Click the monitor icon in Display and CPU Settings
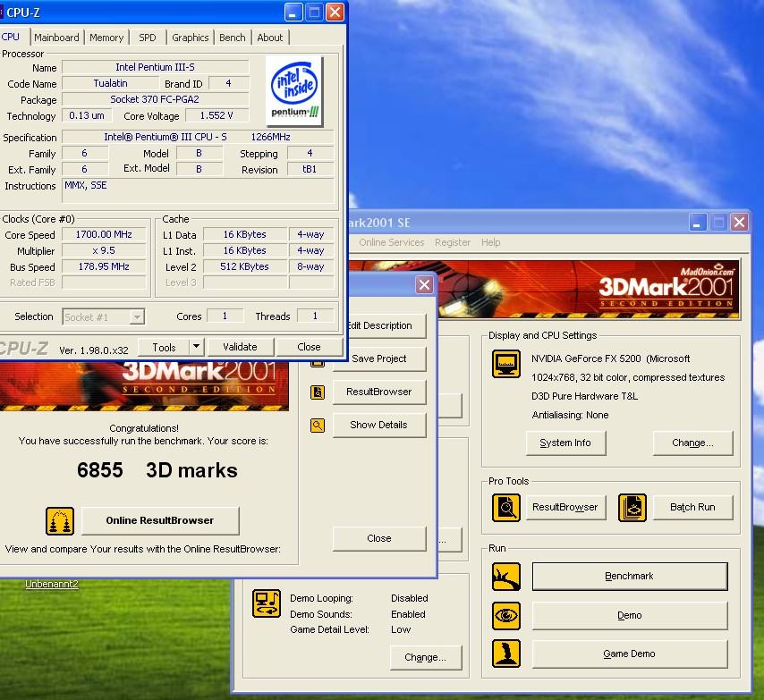 click(x=505, y=364)
